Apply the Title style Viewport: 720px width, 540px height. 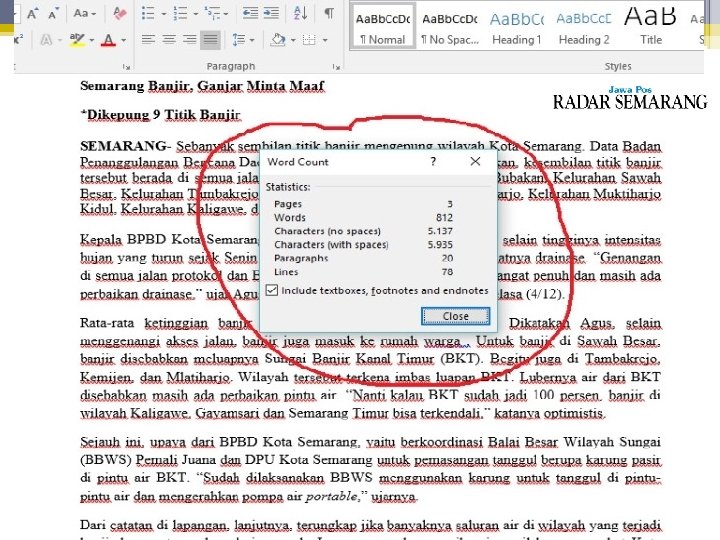(650, 26)
